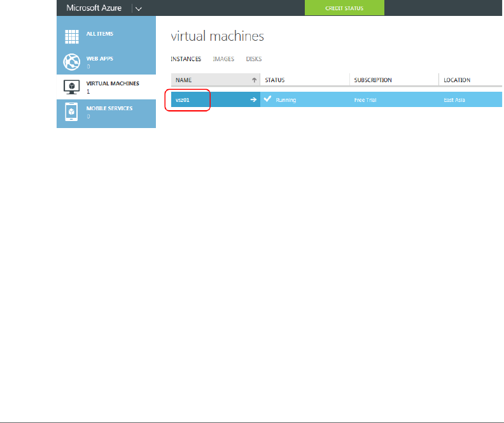Image resolution: width=504 pixels, height=423 pixels.
Task: Open Web Apps label in sidebar
Action: (x=100, y=59)
